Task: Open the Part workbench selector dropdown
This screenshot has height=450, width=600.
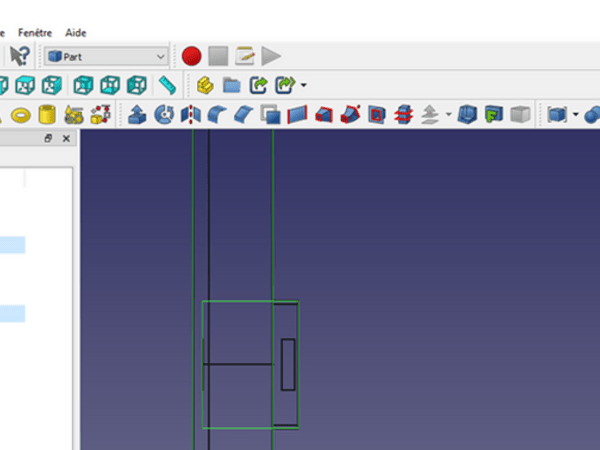Action: coord(106,56)
